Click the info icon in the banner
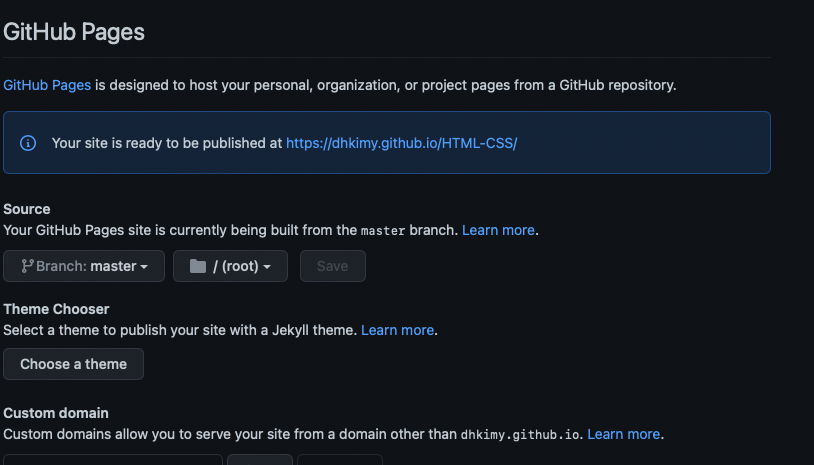The image size is (814, 465). coord(28,143)
